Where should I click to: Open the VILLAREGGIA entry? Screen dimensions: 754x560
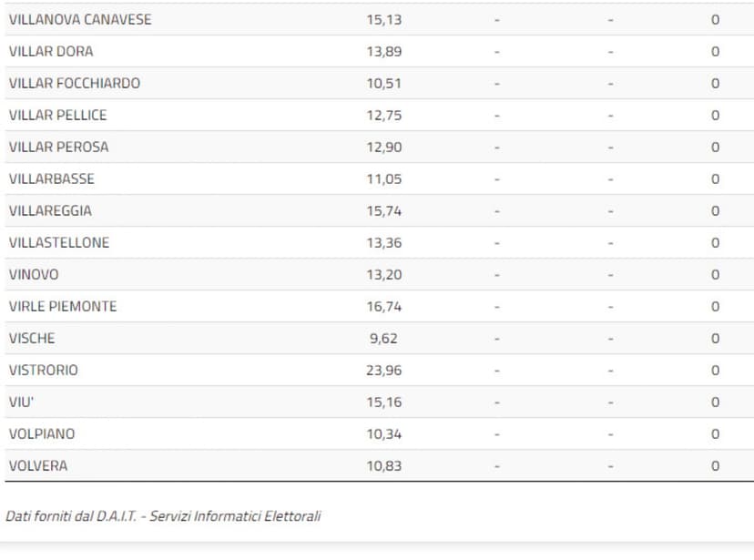(x=50, y=210)
